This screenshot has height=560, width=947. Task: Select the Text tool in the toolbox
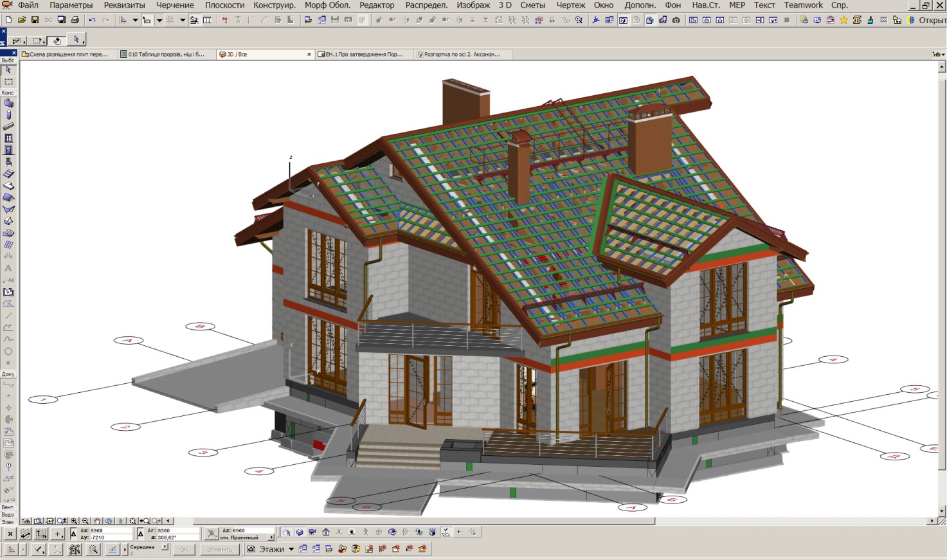[8, 268]
